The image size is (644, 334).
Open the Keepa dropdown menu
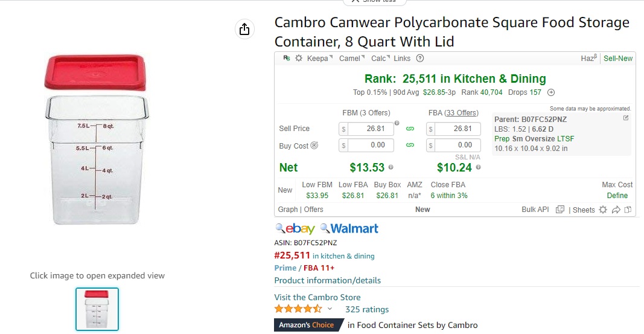click(319, 59)
